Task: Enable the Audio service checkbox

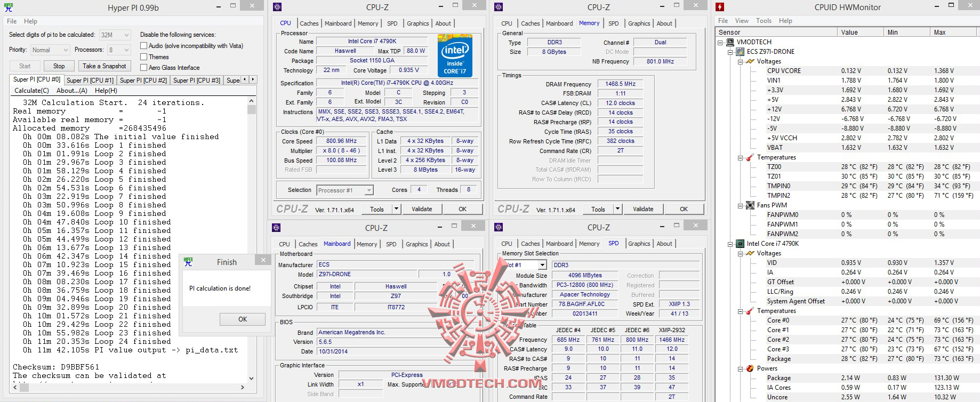Action: pos(143,46)
